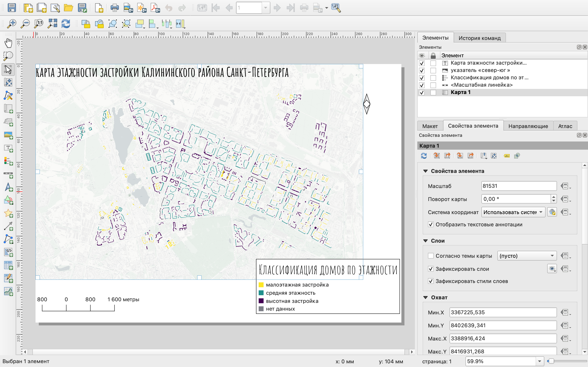Select the Pan layout hand tool
588x367 pixels.
coord(8,43)
